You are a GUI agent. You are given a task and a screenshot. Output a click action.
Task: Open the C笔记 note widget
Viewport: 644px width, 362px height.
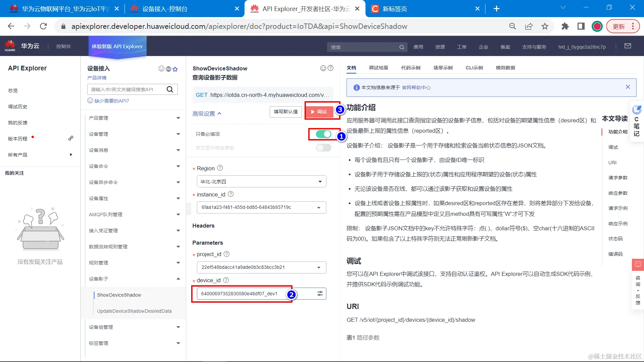click(636, 121)
